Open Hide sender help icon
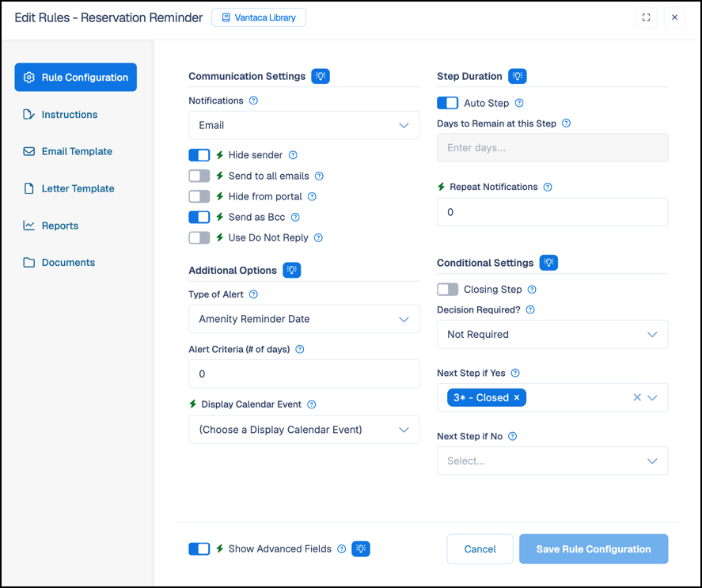 293,155
